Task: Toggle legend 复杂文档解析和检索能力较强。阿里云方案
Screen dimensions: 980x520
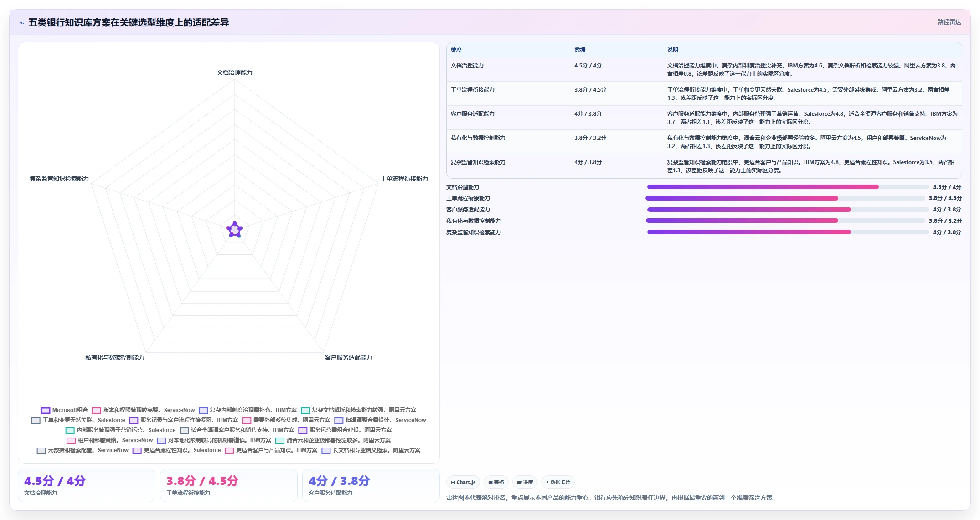Action: pos(358,410)
